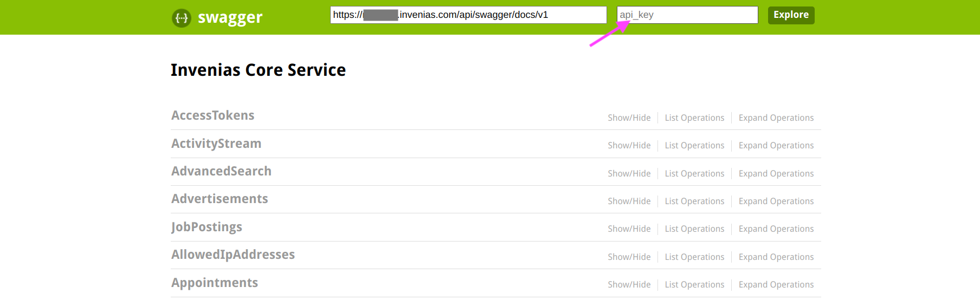
Task: Expand Operations for ActivityStream
Action: [x=776, y=146]
